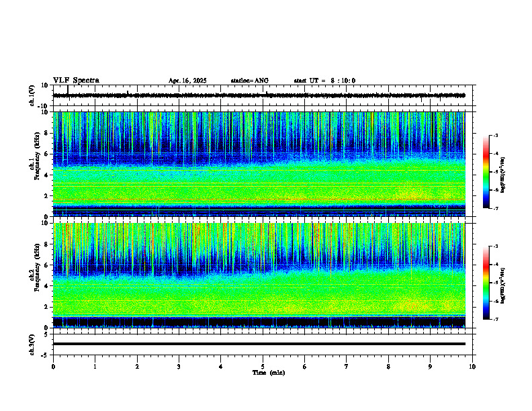Click inside the ch.2 spectrogram panel
Viewport: 532px width, 411px height.
click(x=259, y=275)
